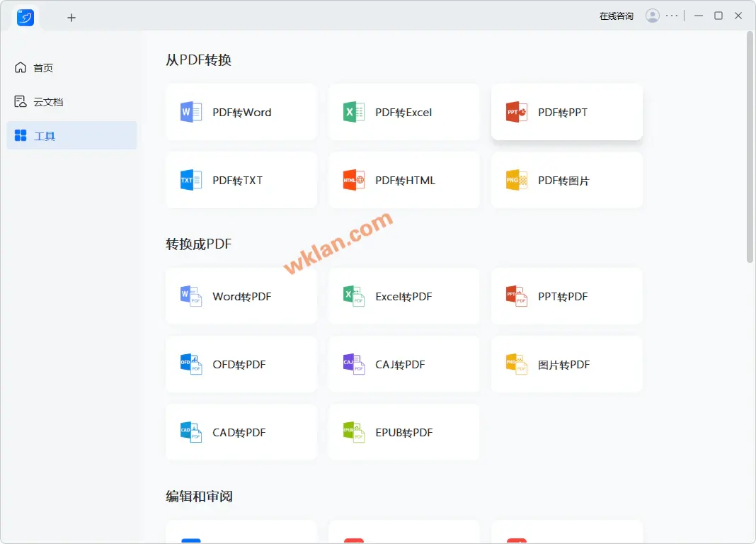Click the PPT转PDF icon
756x544 pixels.
pyautogui.click(x=516, y=297)
